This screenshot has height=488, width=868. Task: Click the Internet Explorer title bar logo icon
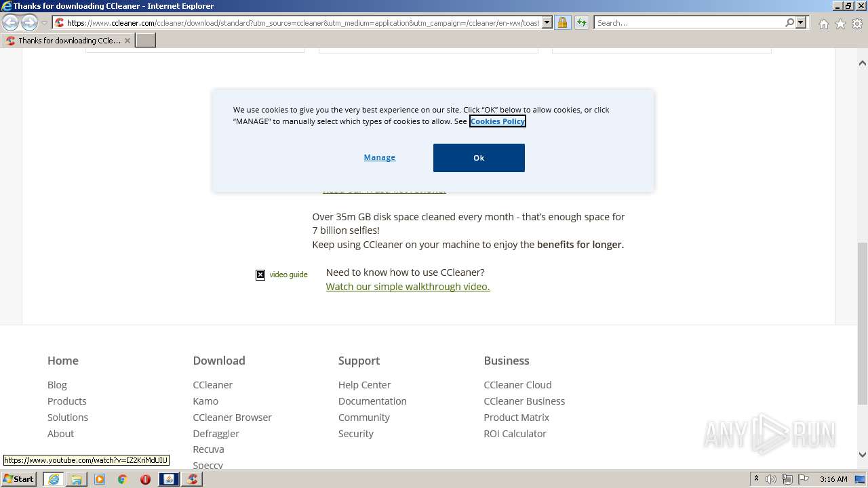click(x=7, y=6)
